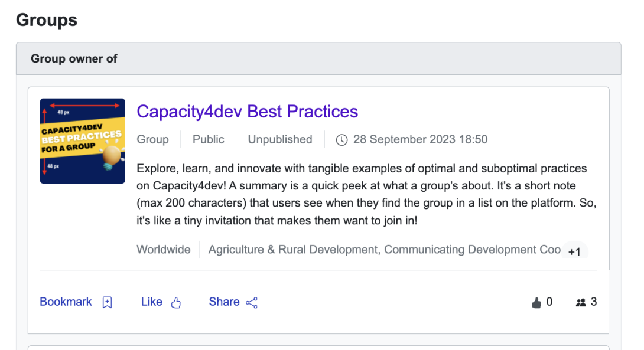Select the Agriculture & Rural Development topic
The height and width of the screenshot is (350, 644).
pos(292,250)
